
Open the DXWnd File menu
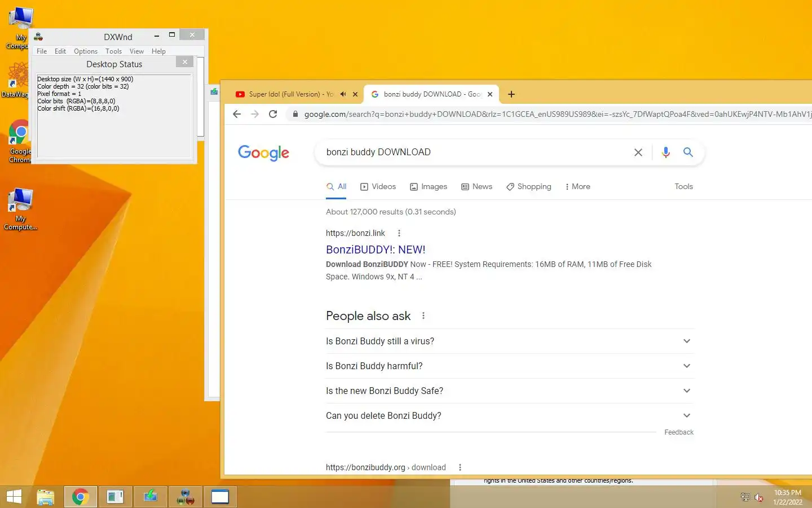pyautogui.click(x=42, y=51)
